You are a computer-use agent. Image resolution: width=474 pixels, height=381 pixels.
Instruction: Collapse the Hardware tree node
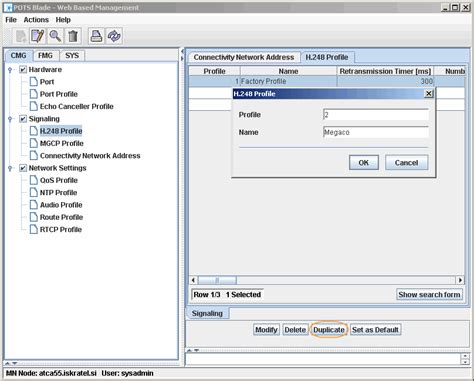[10, 70]
